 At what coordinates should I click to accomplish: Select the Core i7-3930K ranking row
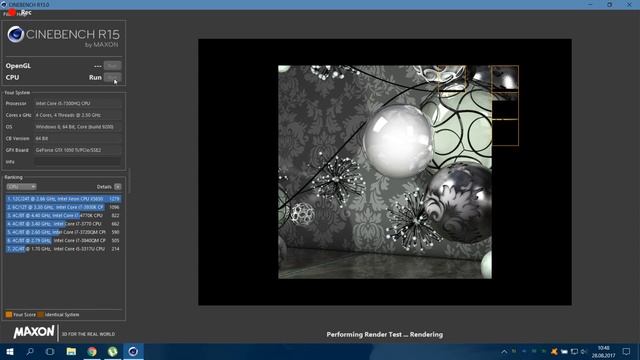(x=63, y=207)
